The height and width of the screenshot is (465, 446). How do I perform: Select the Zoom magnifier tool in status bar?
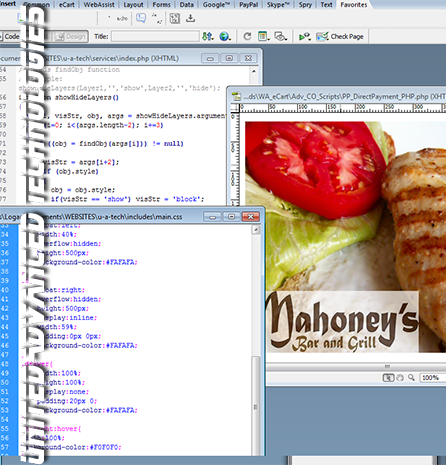(411, 377)
